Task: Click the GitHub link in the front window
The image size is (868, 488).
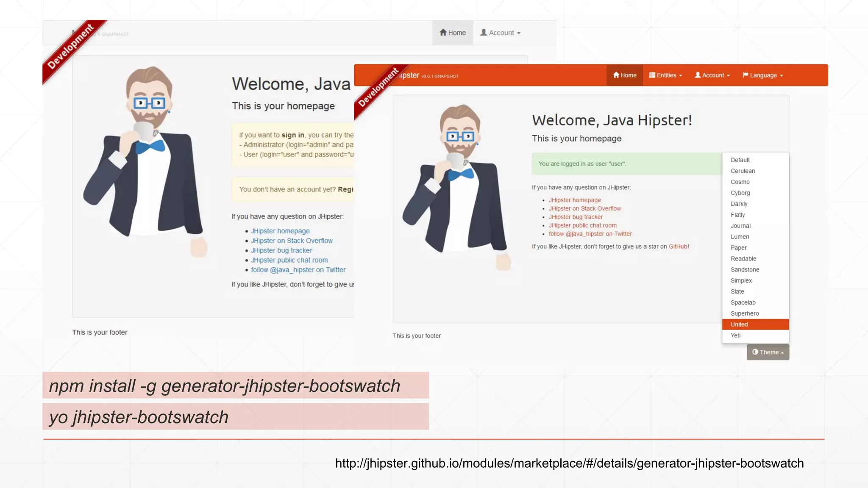Action: pos(678,247)
